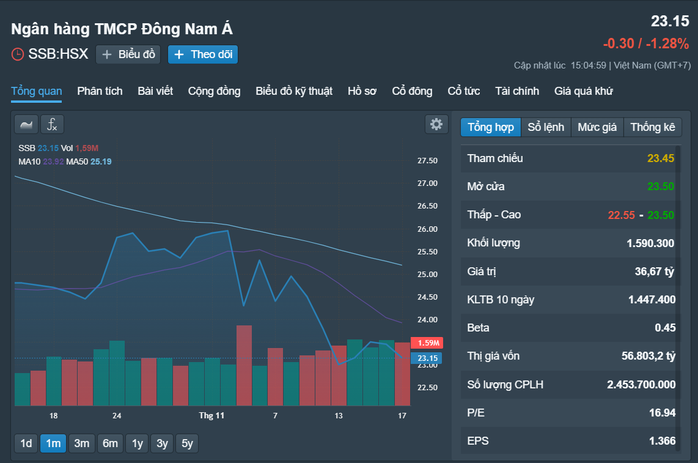The height and width of the screenshot is (463, 698).
Task: Click the Thấp - Cao row
Action: point(570,215)
